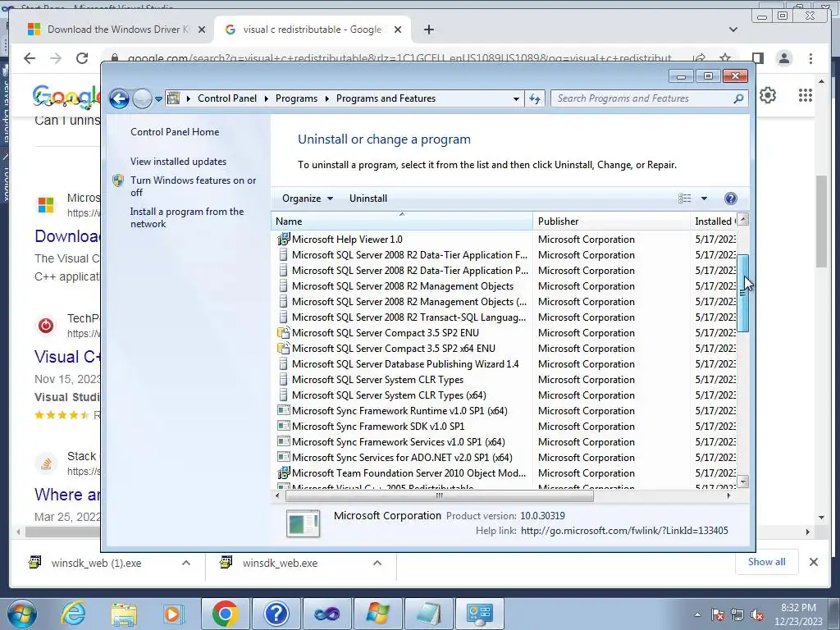Screen dimensions: 840x630
Task: Click the Team Foundation Server 2010 Object Model icon
Action: 283,473
